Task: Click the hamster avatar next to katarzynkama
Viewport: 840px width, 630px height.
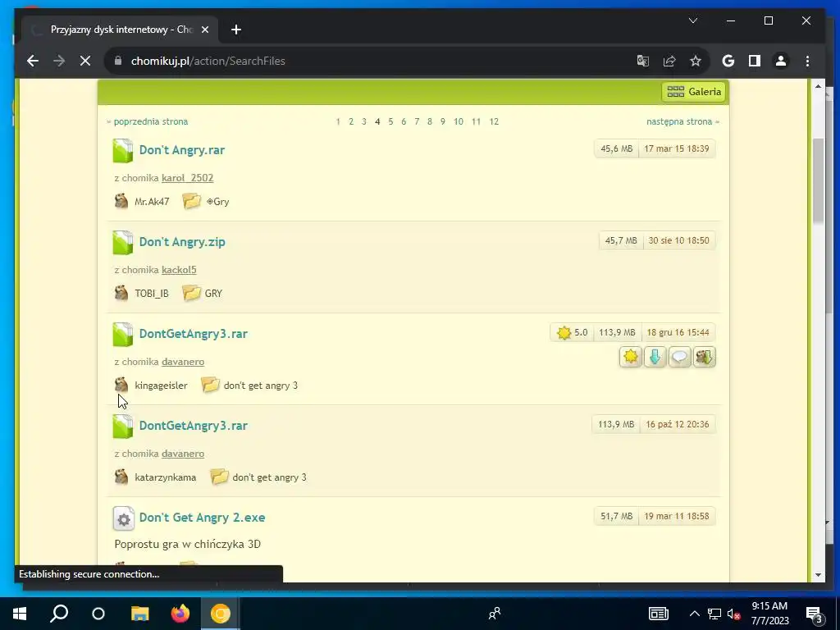Action: (x=121, y=477)
